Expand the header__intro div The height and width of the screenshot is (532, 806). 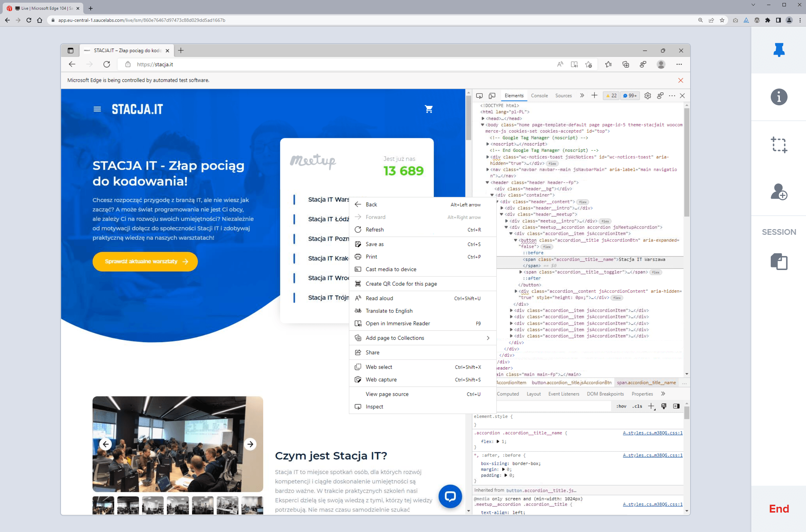pyautogui.click(x=502, y=208)
